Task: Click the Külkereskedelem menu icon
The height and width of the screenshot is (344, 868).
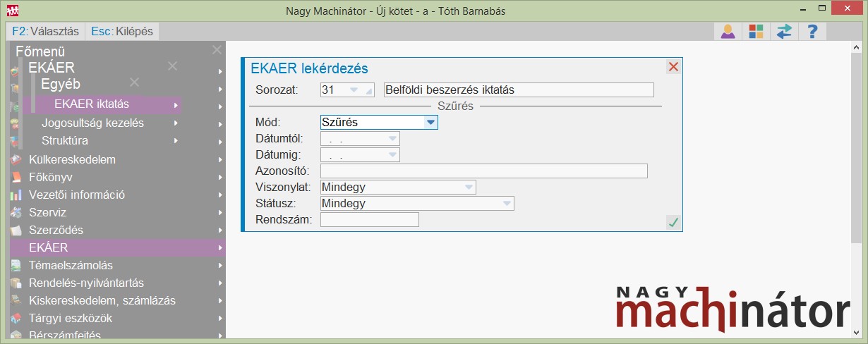Action: [x=16, y=160]
